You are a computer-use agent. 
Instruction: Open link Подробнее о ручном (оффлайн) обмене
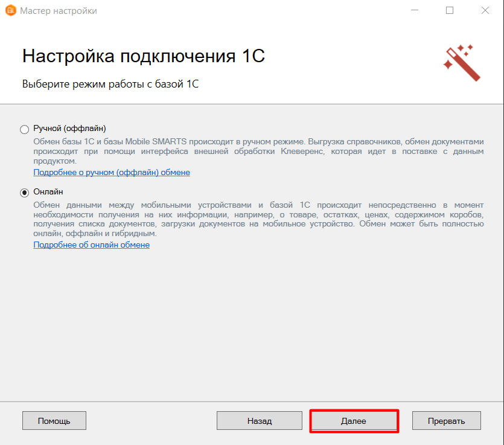112,172
